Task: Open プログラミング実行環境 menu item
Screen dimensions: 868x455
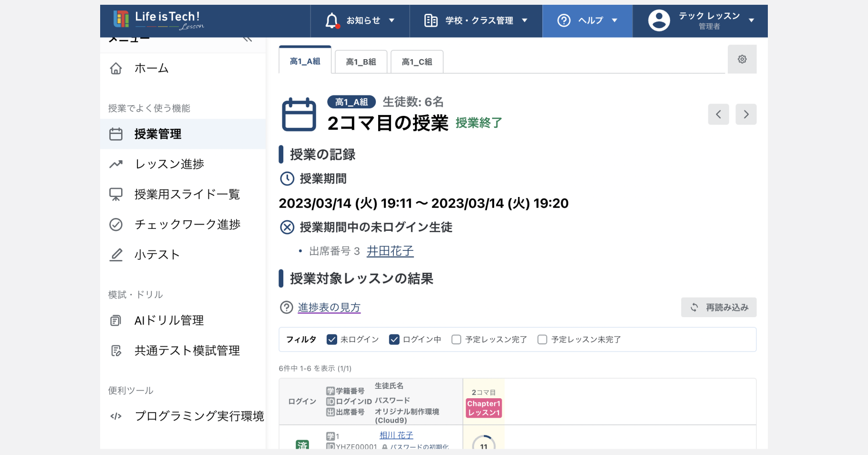Action: tap(183, 416)
